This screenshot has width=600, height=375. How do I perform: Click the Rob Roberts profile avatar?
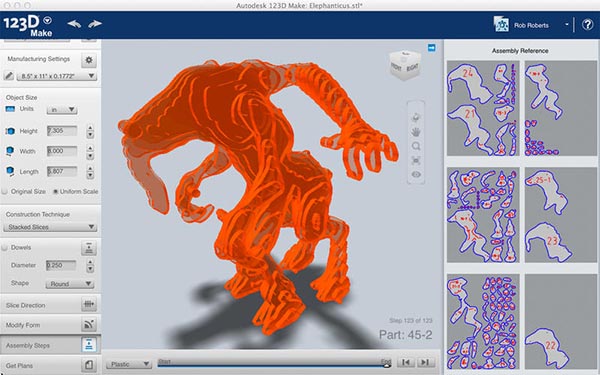[501, 24]
